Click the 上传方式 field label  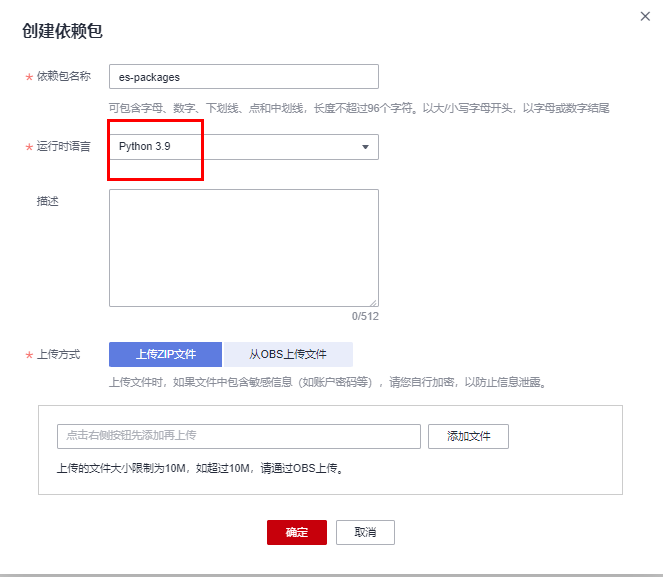click(58, 354)
